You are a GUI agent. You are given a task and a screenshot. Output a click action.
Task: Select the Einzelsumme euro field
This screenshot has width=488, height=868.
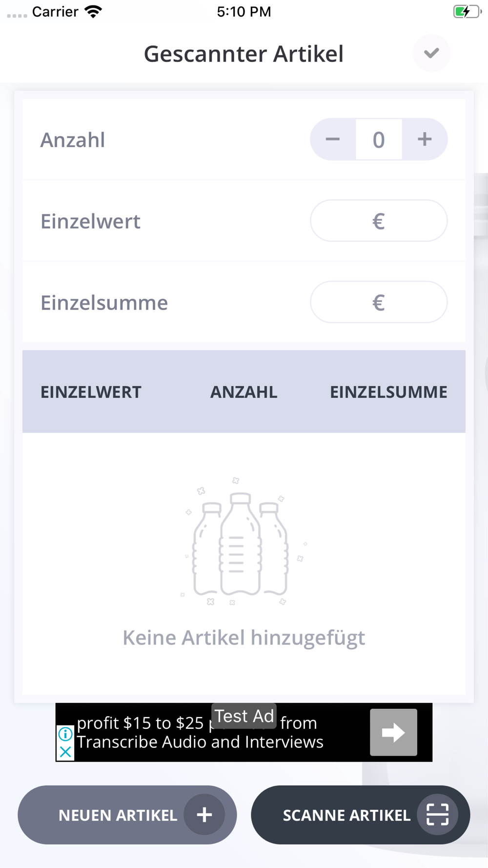(x=379, y=302)
